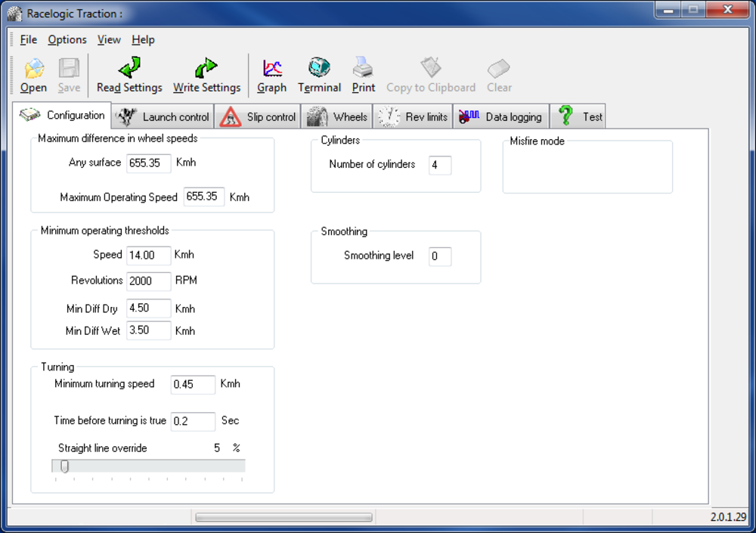Open the File menu
The image size is (756, 533).
pyautogui.click(x=29, y=40)
